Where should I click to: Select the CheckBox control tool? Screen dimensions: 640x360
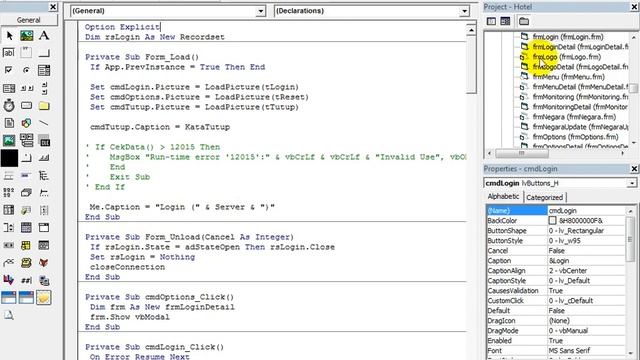(x=9, y=70)
